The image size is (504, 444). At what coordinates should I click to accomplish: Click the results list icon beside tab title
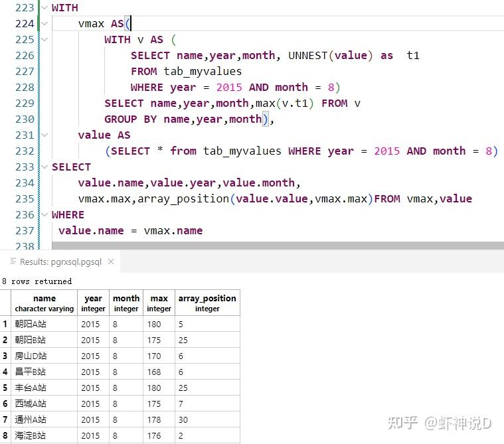click(13, 261)
